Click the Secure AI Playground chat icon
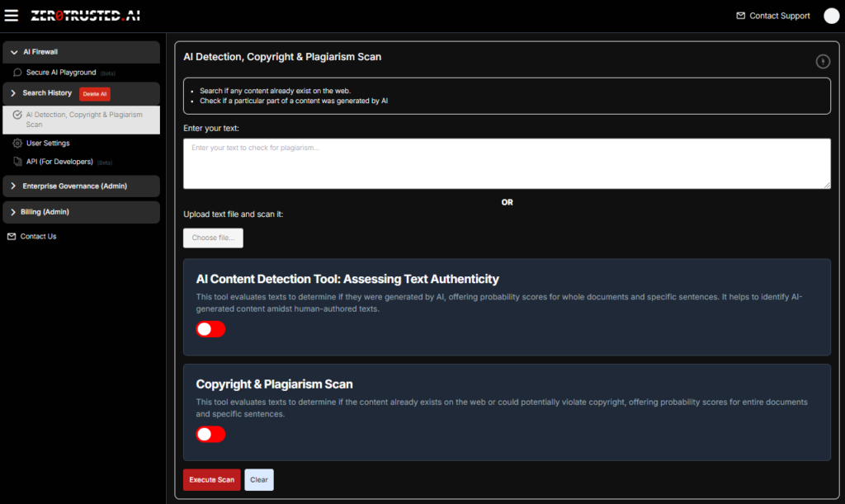This screenshot has width=845, height=504. [17, 73]
